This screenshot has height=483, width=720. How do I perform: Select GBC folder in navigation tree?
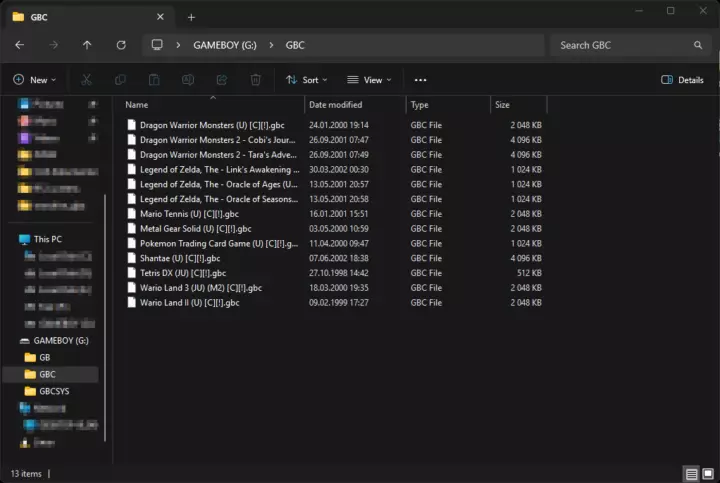[51, 374]
